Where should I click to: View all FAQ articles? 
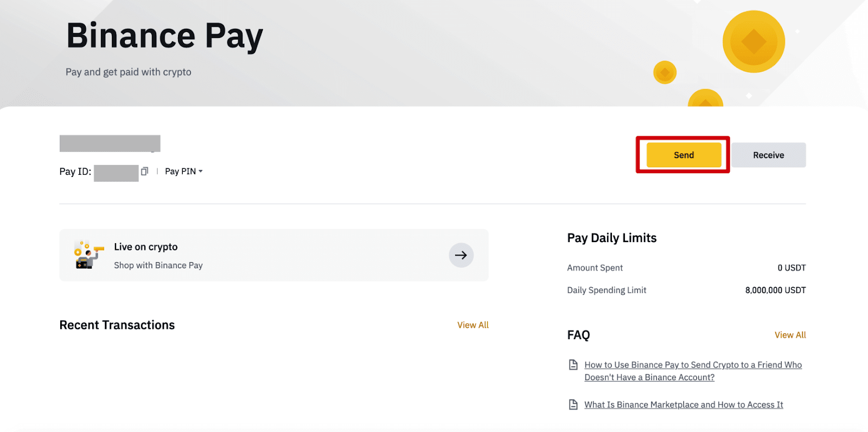pos(790,335)
